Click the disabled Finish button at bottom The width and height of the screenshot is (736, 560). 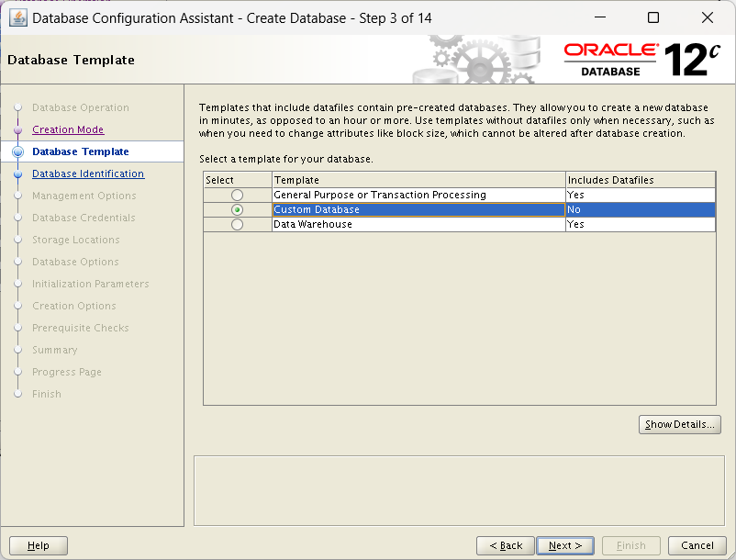[630, 545]
